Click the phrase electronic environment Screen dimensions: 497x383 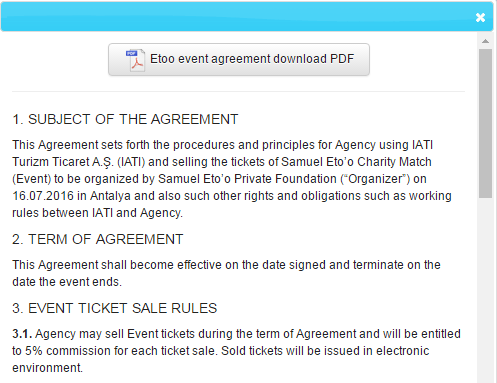(221, 359)
